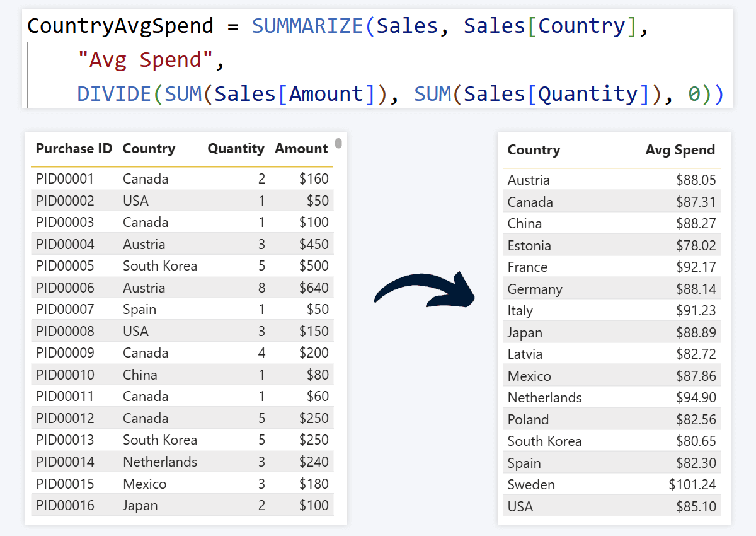756x536 pixels.
Task: Click Spain in the Sales table
Action: (139, 310)
